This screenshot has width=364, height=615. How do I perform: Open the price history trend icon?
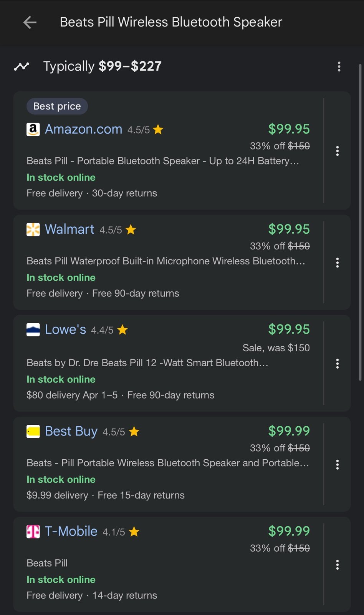click(22, 66)
